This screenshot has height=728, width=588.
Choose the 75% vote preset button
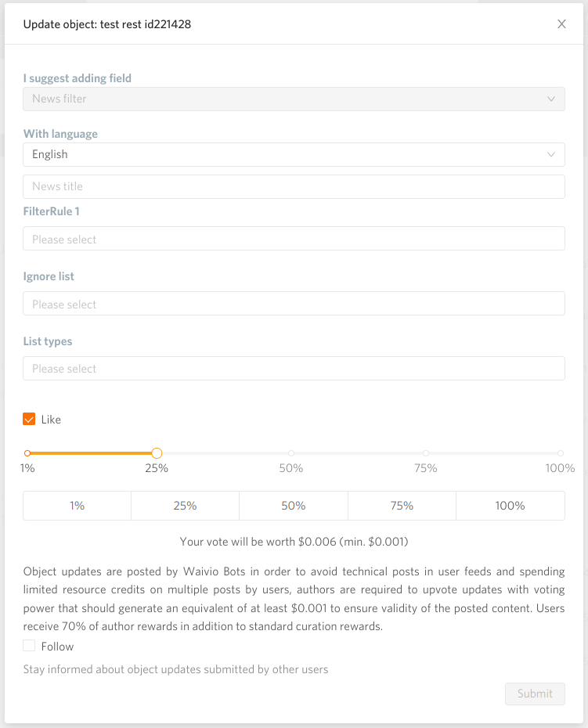tap(402, 506)
